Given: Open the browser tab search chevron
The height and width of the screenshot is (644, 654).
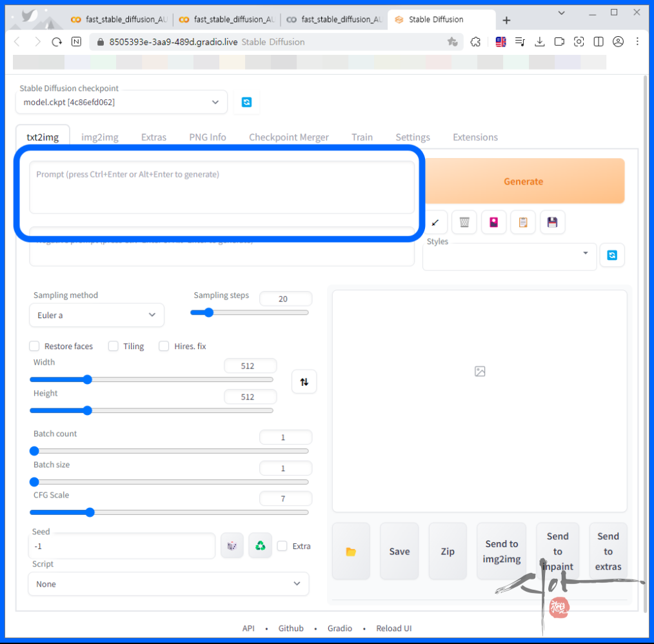Looking at the screenshot, I should tap(561, 13).
